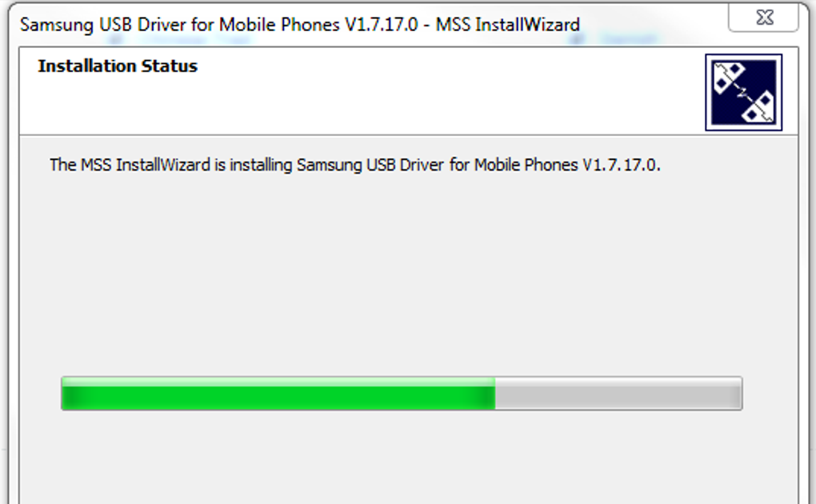
Task: Click version "V1.7.17.0" in the window title
Action: tap(381, 25)
